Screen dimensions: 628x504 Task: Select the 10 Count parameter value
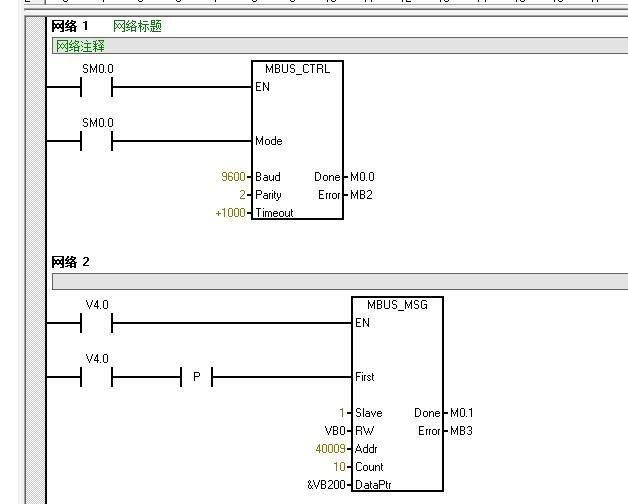pos(337,467)
